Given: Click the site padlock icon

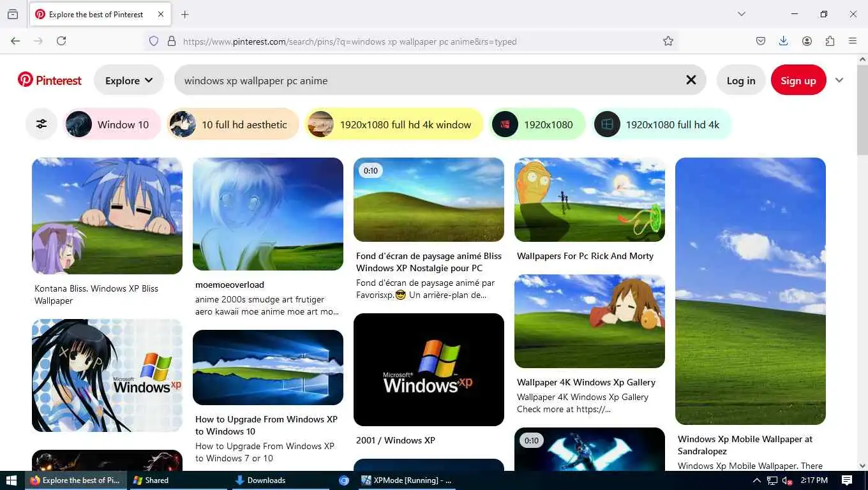Looking at the screenshot, I should pyautogui.click(x=171, y=41).
